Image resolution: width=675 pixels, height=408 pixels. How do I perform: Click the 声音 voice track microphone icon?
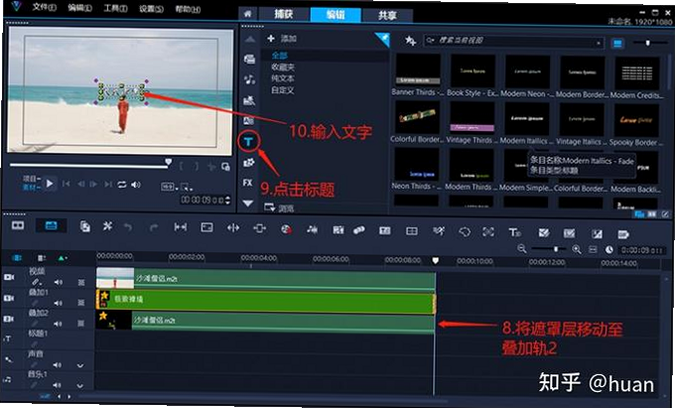[8, 359]
